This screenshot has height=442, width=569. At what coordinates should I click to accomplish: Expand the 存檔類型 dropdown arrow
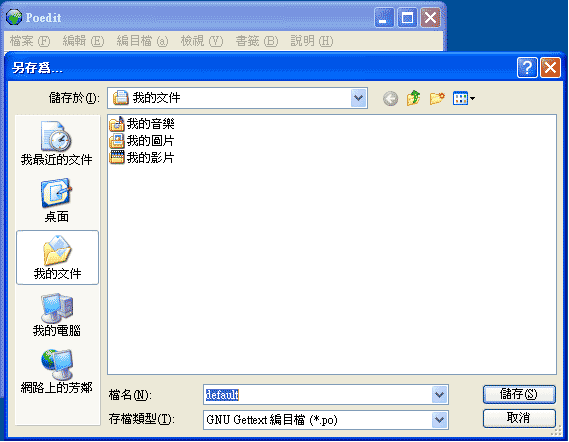(439, 420)
